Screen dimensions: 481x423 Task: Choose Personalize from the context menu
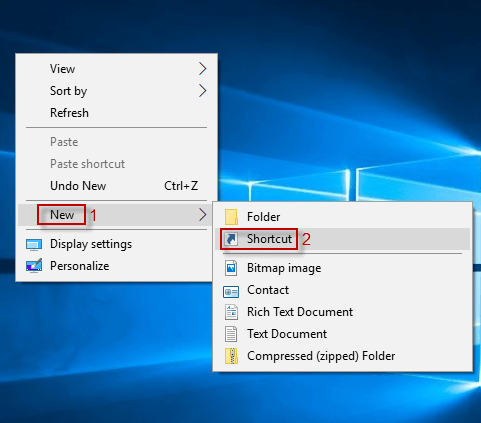click(115, 266)
